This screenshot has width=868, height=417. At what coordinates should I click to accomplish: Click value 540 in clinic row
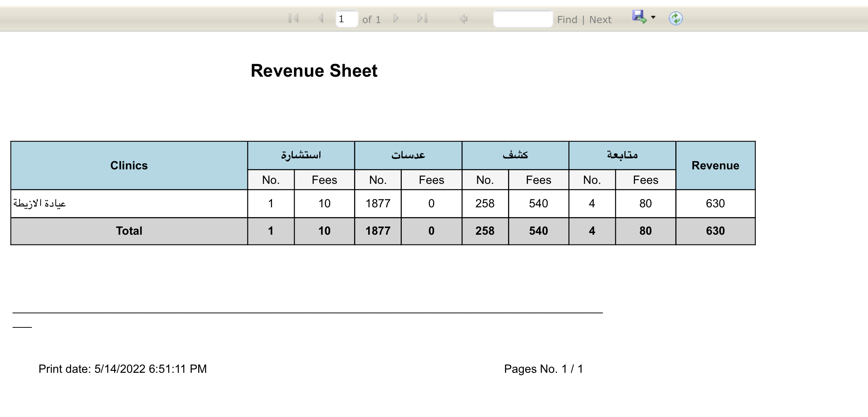coord(539,203)
